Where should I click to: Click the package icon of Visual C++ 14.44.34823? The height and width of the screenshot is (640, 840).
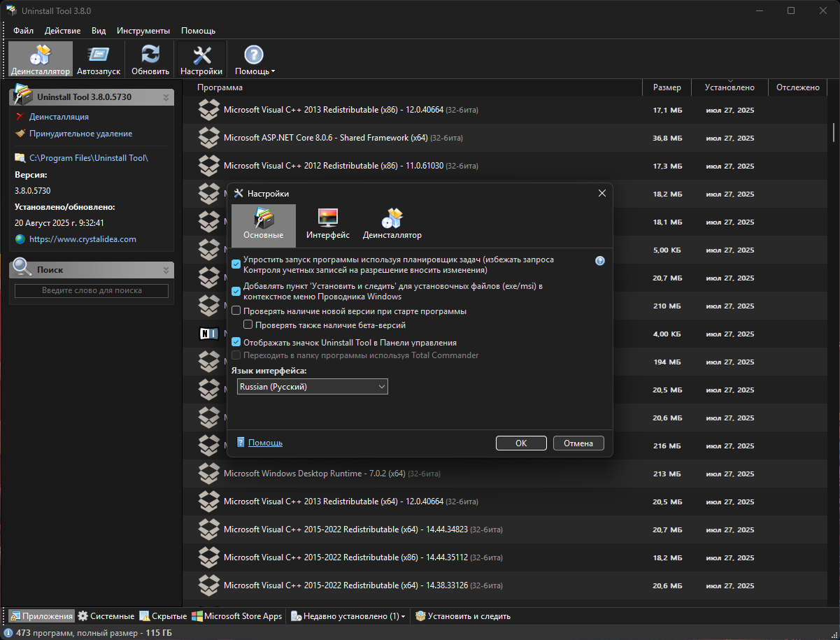(209, 529)
